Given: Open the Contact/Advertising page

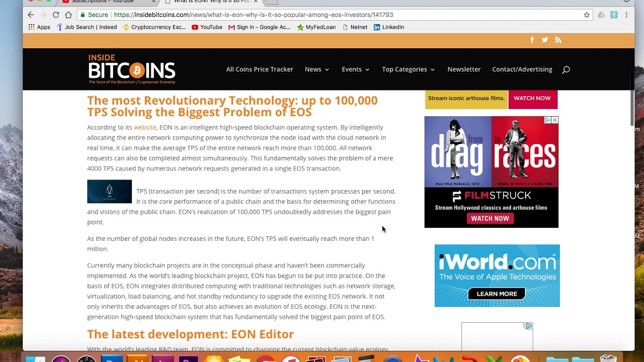Looking at the screenshot, I should pos(522,69).
